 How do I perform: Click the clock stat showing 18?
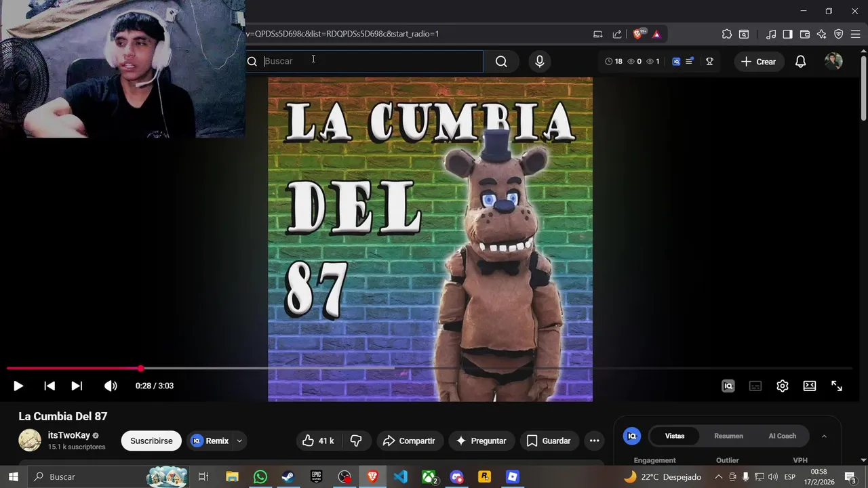click(614, 62)
